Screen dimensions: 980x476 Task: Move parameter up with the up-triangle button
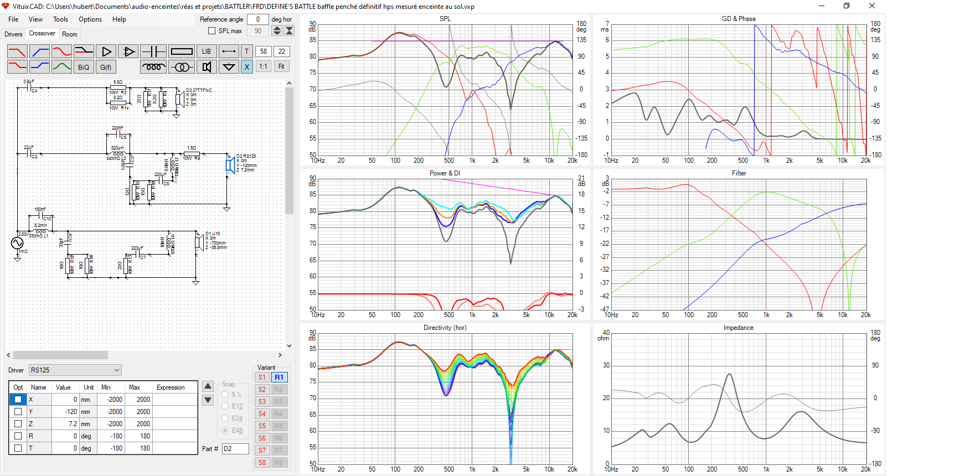pyautogui.click(x=208, y=386)
